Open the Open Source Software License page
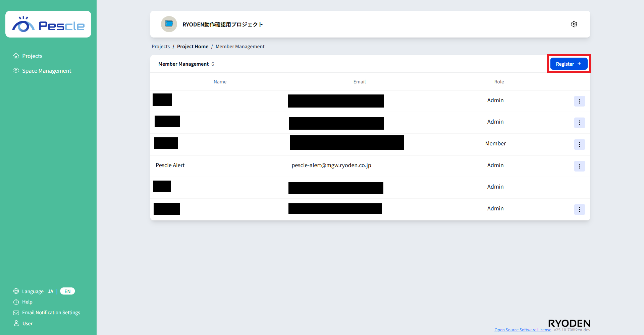 (522, 330)
